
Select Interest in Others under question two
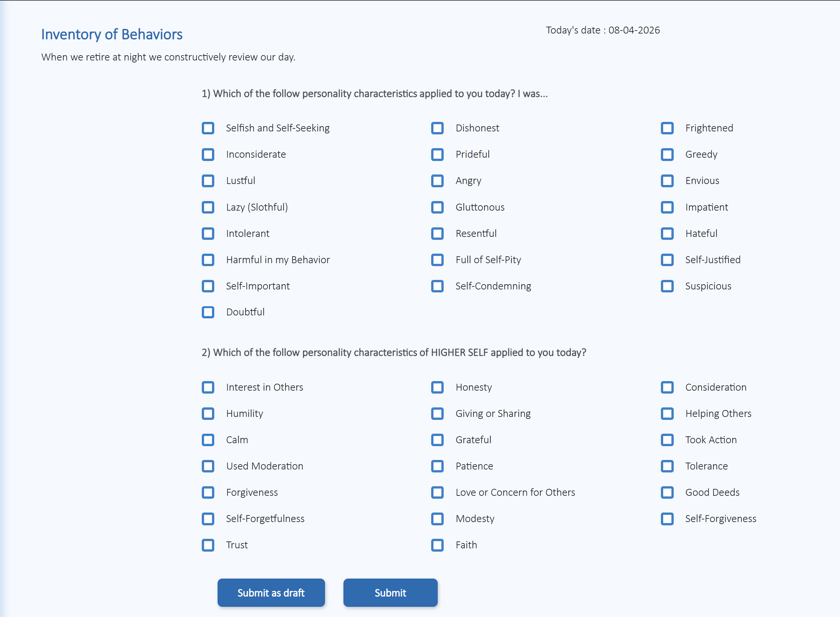pyautogui.click(x=208, y=387)
